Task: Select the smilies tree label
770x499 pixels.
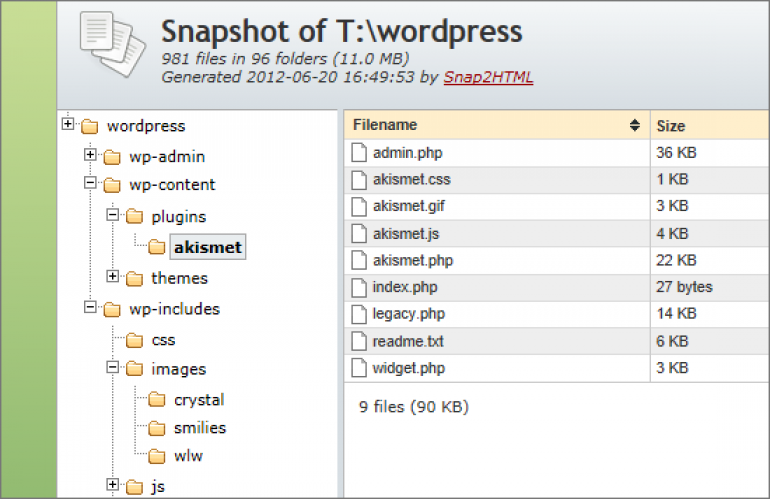Action: [200, 428]
